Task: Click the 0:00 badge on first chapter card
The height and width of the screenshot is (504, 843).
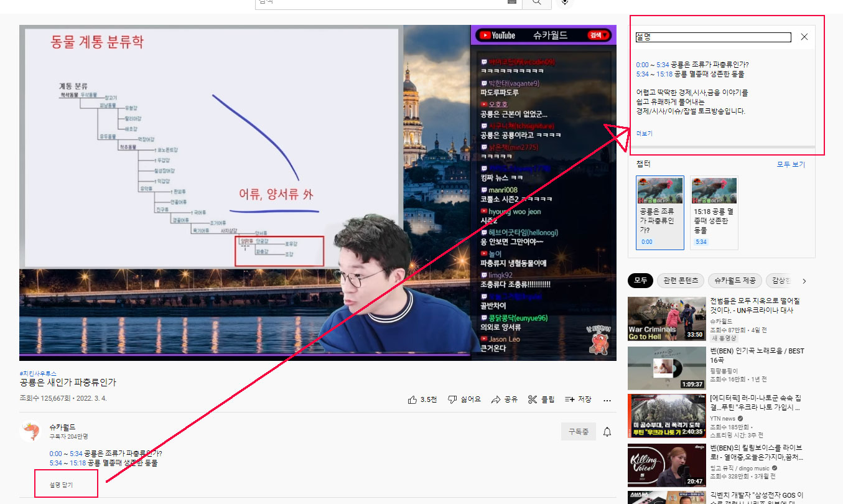Action: click(647, 241)
